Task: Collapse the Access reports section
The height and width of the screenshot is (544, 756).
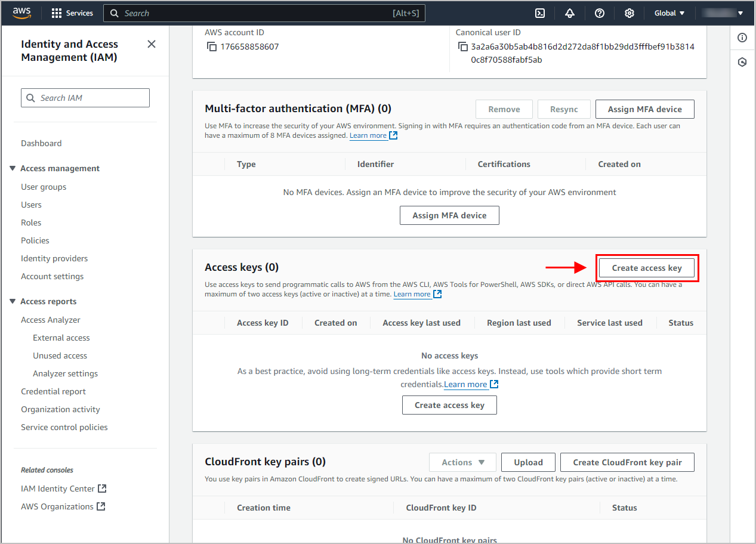Action: point(13,301)
